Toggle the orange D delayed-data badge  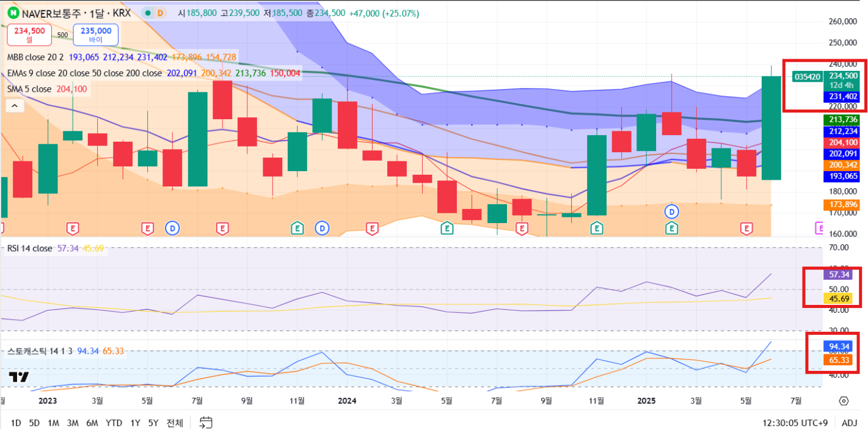pos(160,13)
